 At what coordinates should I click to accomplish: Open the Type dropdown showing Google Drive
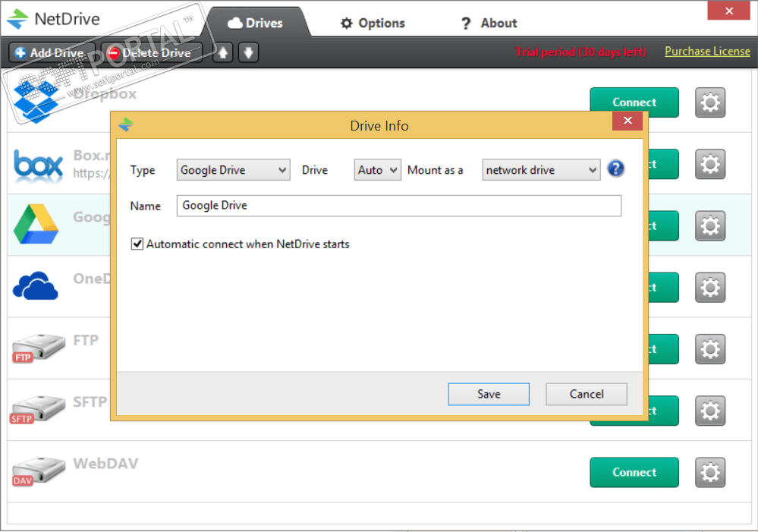pyautogui.click(x=233, y=170)
